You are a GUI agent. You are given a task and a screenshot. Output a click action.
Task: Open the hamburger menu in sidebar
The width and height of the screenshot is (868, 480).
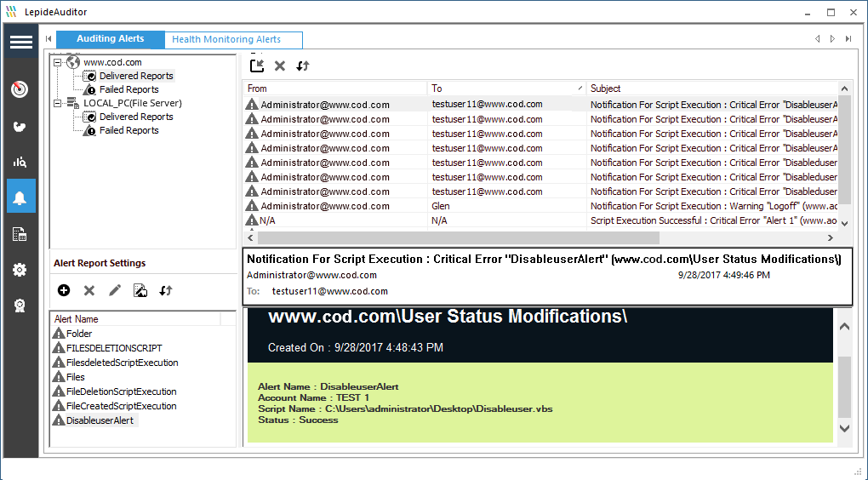(x=21, y=42)
